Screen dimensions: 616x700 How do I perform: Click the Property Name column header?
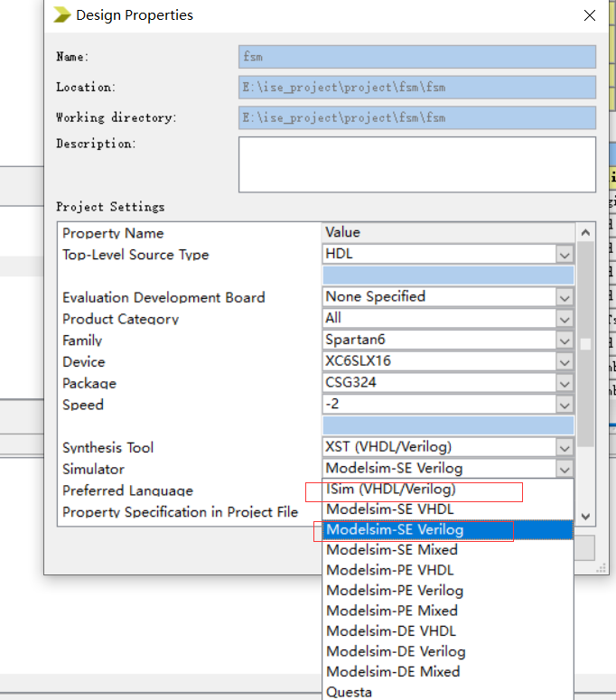coord(190,233)
